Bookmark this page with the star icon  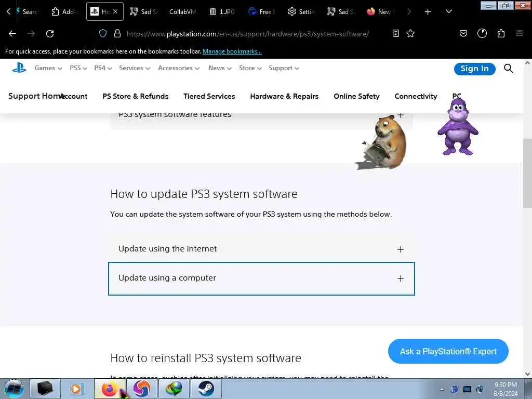click(410, 33)
